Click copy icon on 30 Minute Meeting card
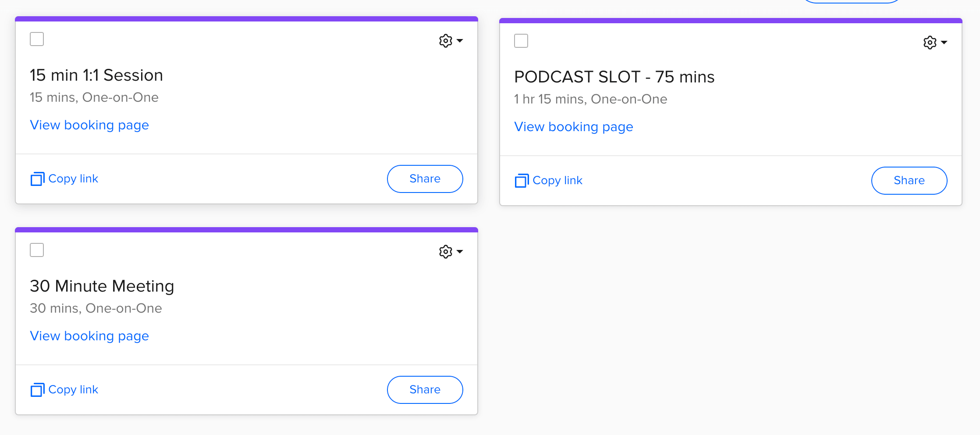Viewport: 980px width, 435px height. [37, 390]
